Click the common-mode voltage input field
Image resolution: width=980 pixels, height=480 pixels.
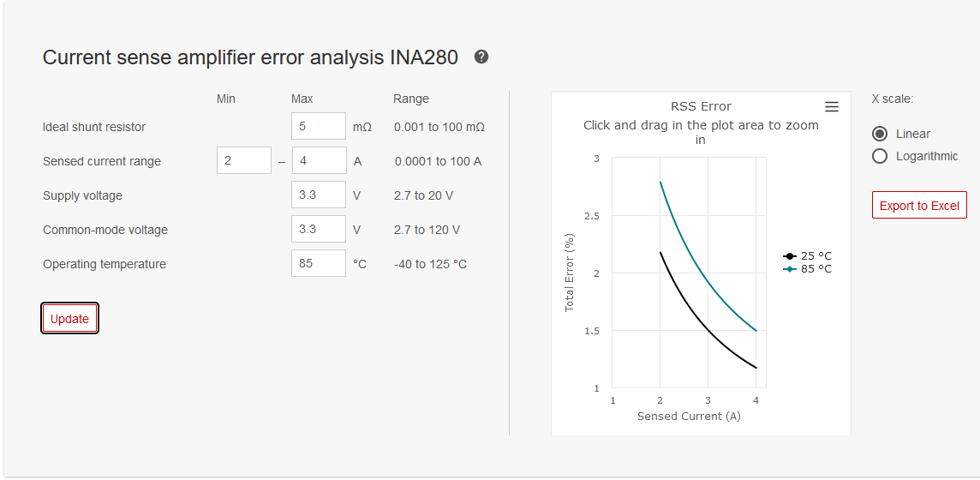tap(318, 229)
